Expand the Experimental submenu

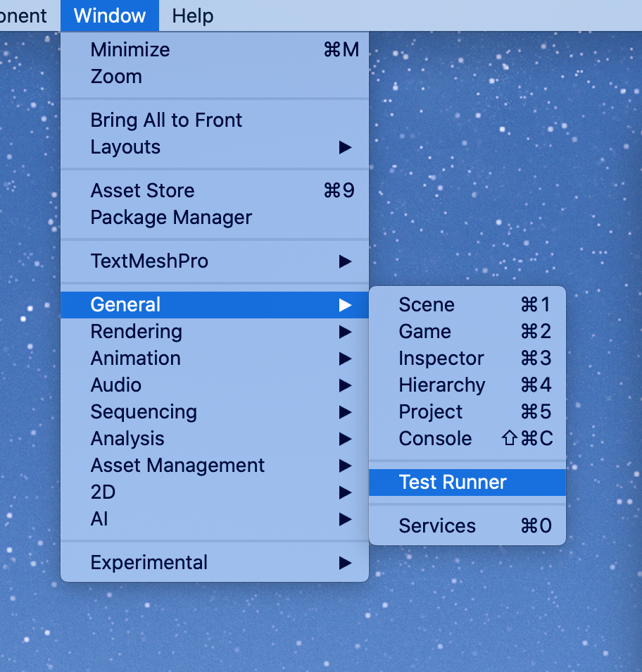coord(215,563)
